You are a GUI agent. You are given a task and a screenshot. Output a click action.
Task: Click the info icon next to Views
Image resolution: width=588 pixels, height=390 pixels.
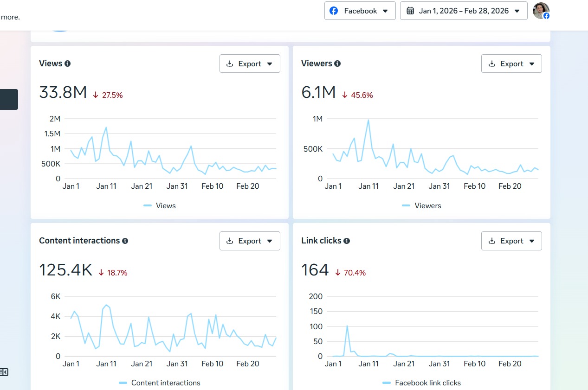pyautogui.click(x=68, y=64)
